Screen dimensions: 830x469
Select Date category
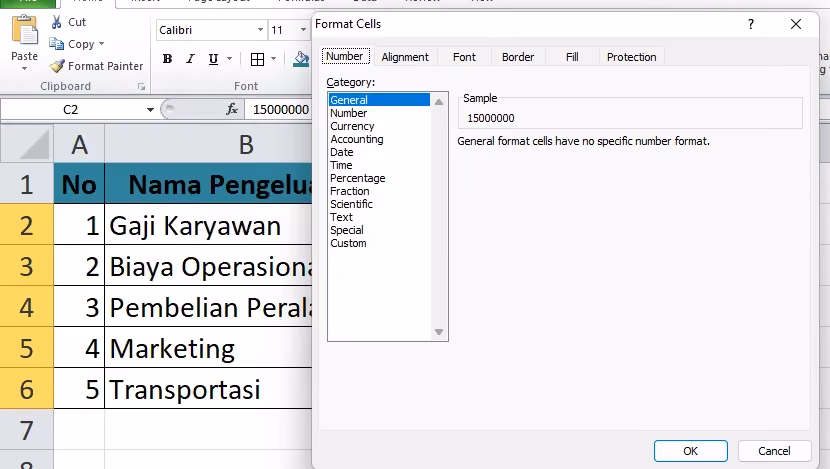pos(379,152)
